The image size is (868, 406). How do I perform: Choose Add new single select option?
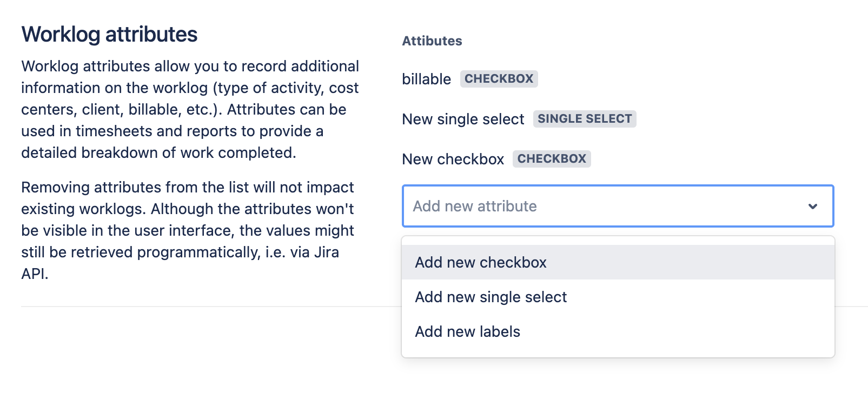tap(490, 296)
